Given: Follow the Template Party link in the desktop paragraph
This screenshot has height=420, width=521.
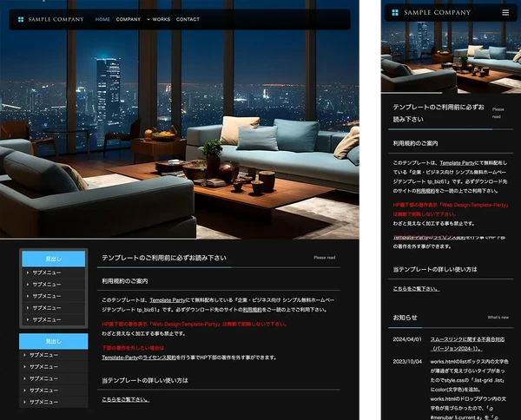Looking at the screenshot, I should click(168, 300).
